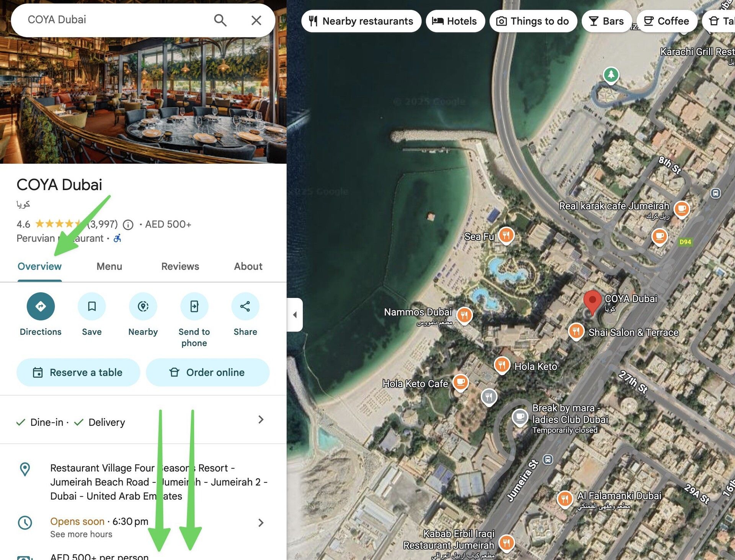Screen dimensions: 735x560
Task: Open rating info icon next to reviews
Action: (x=128, y=225)
